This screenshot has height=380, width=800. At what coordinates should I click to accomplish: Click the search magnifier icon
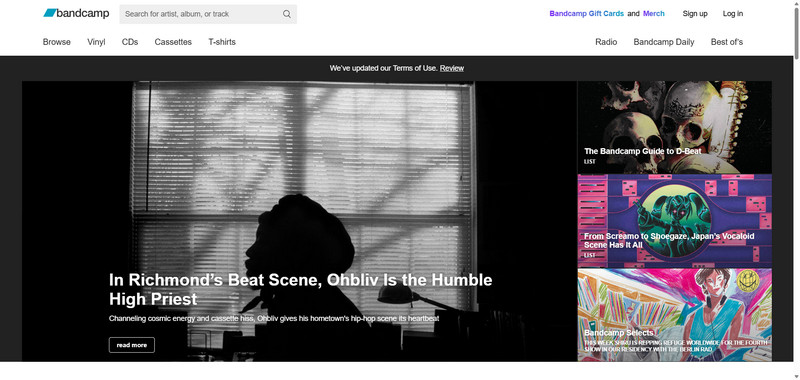[x=287, y=14]
